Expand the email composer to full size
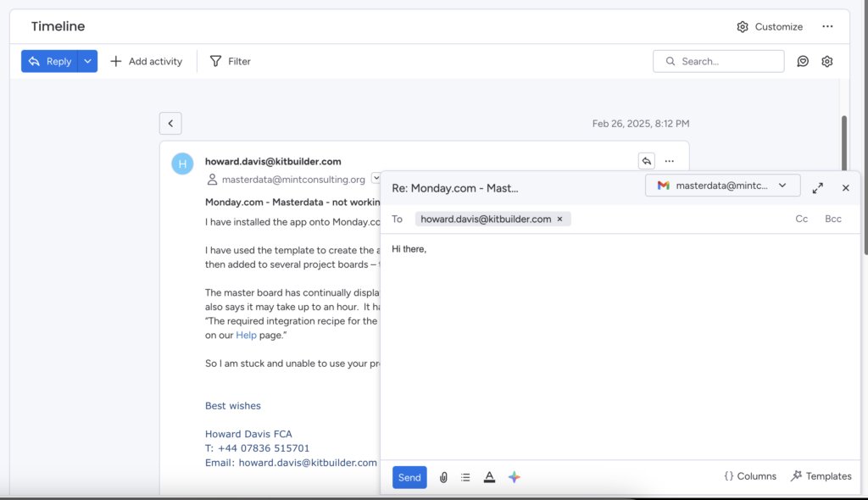The height and width of the screenshot is (500, 868). coord(817,187)
